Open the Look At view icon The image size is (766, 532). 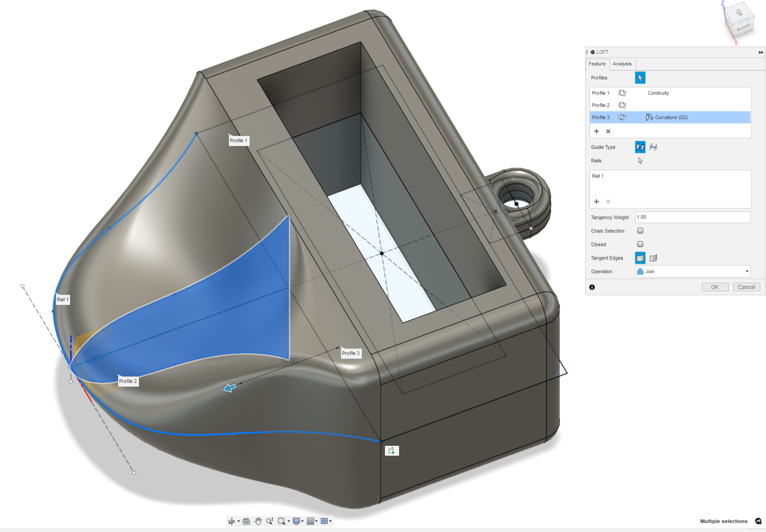click(x=246, y=521)
